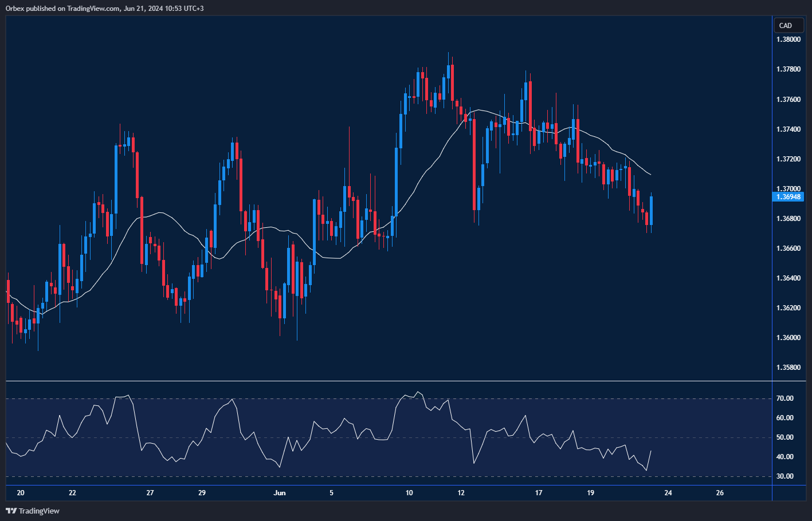
Task: Click the RSI 70.00 level label
Action: 784,398
